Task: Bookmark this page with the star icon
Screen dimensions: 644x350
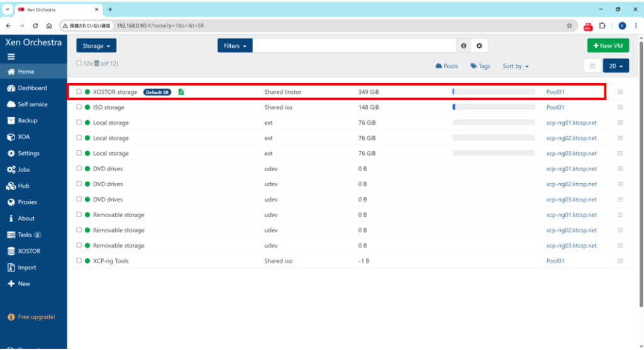Action: [x=569, y=26]
